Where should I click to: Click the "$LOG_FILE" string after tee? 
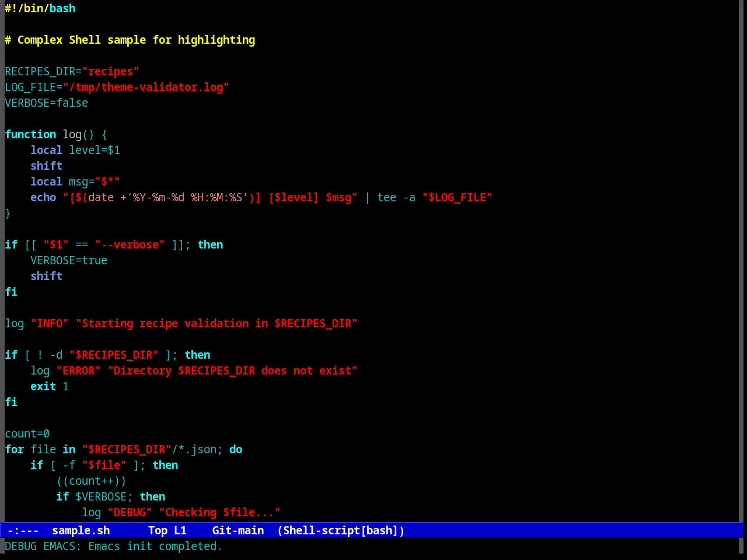[458, 197]
